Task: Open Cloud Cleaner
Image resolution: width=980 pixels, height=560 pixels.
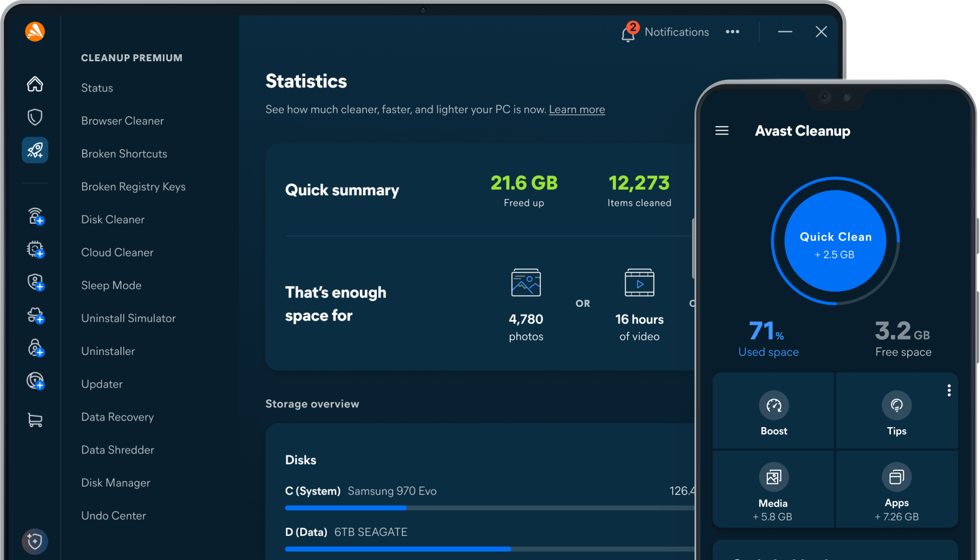Action: 118,253
